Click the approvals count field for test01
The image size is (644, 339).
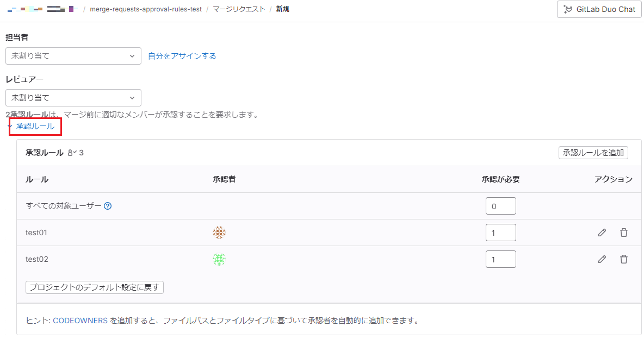[500, 232]
